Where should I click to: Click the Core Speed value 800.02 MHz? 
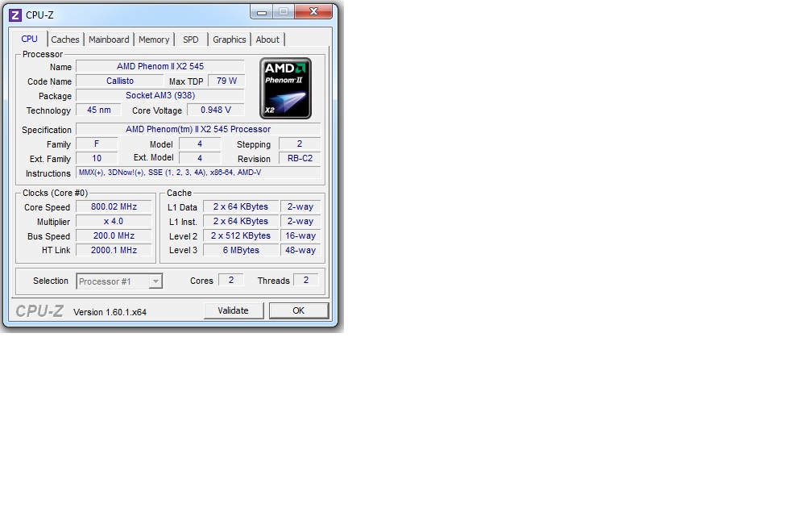[114, 206]
